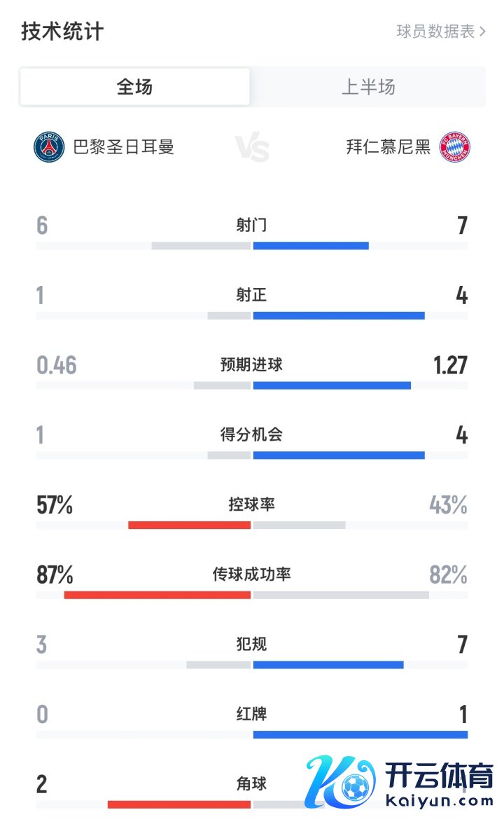Click the blue 射门 shots bar
504x824 pixels.
click(311, 246)
